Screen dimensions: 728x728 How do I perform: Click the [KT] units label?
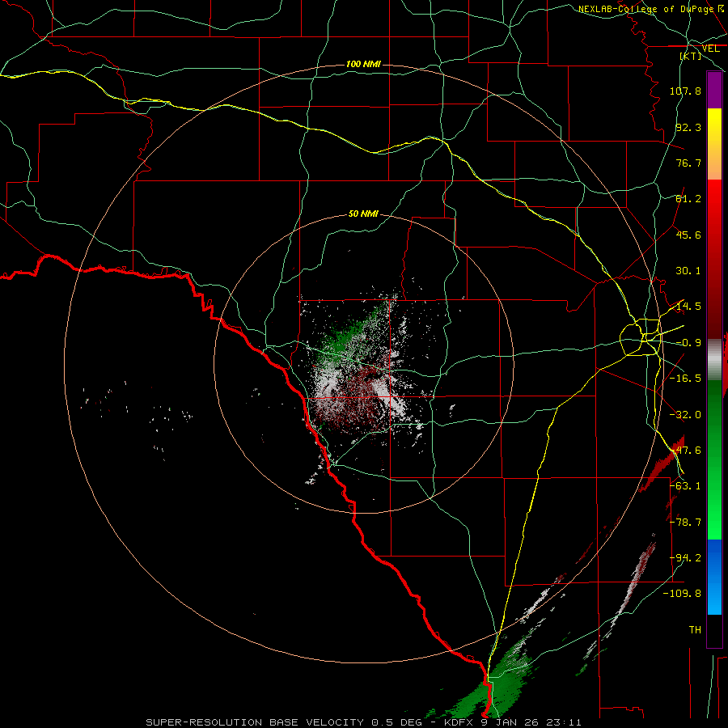coord(691,56)
